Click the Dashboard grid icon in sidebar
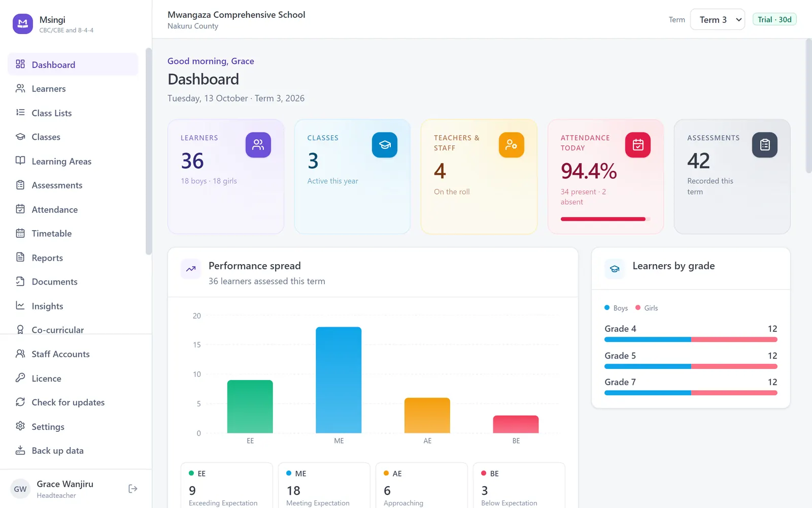 coord(20,64)
